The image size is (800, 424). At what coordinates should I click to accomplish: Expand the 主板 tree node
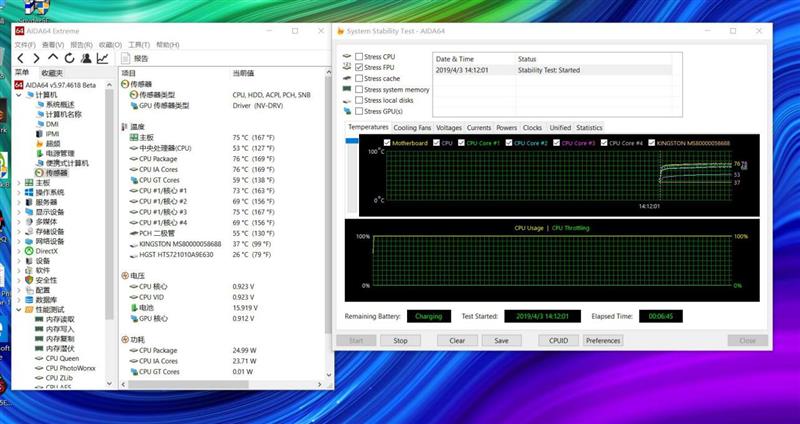(x=19, y=183)
